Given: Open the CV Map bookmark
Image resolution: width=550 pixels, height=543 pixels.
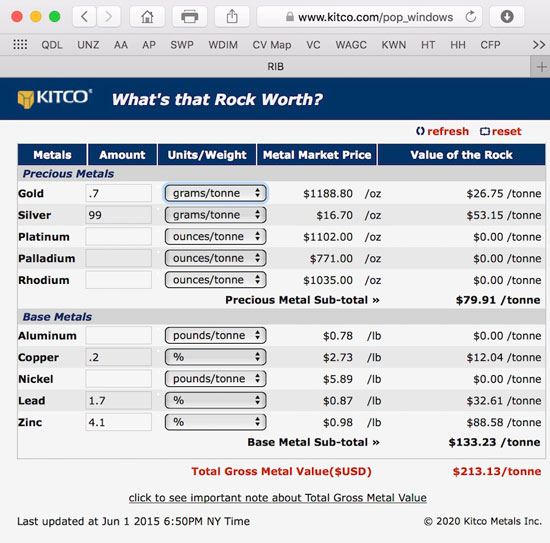Looking at the screenshot, I should pyautogui.click(x=272, y=45).
